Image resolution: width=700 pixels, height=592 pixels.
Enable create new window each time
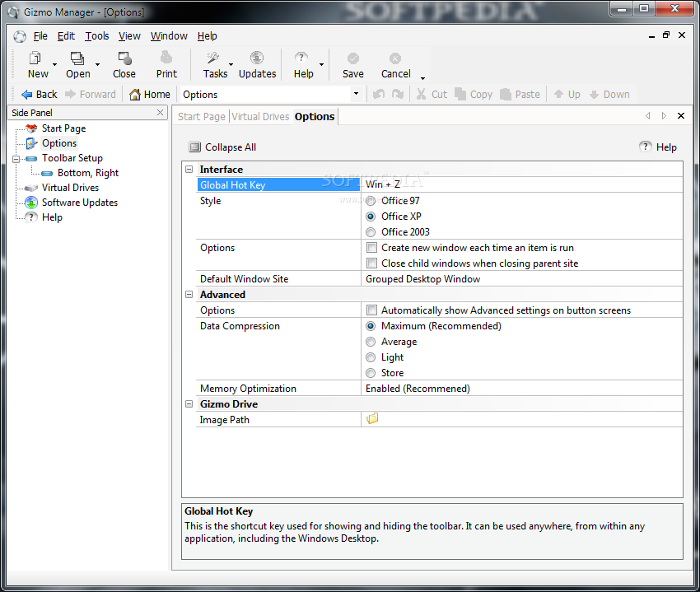pos(371,247)
